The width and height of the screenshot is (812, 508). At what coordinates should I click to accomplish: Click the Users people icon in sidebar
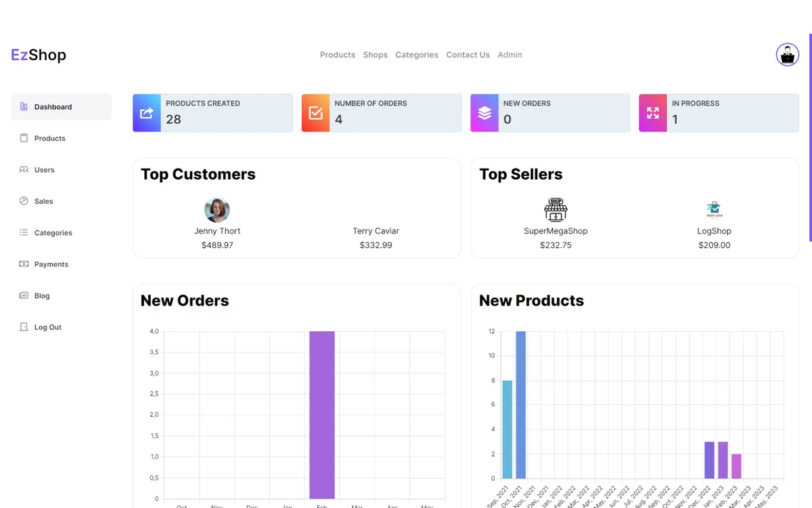(x=24, y=169)
